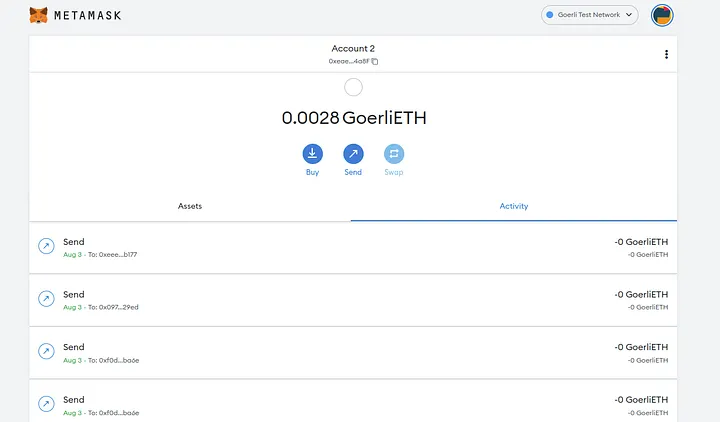Click the round Swap icon
This screenshot has height=422, width=720.
pyautogui.click(x=394, y=154)
